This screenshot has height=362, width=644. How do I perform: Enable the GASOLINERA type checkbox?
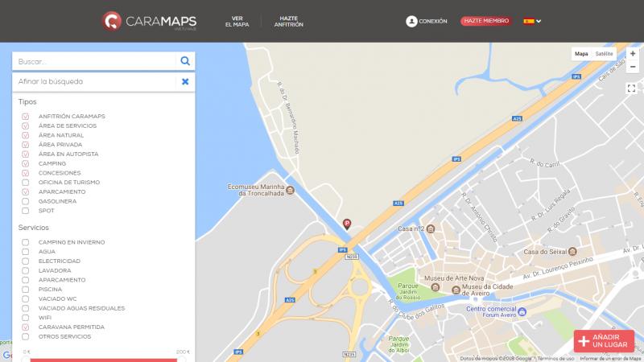26,201
